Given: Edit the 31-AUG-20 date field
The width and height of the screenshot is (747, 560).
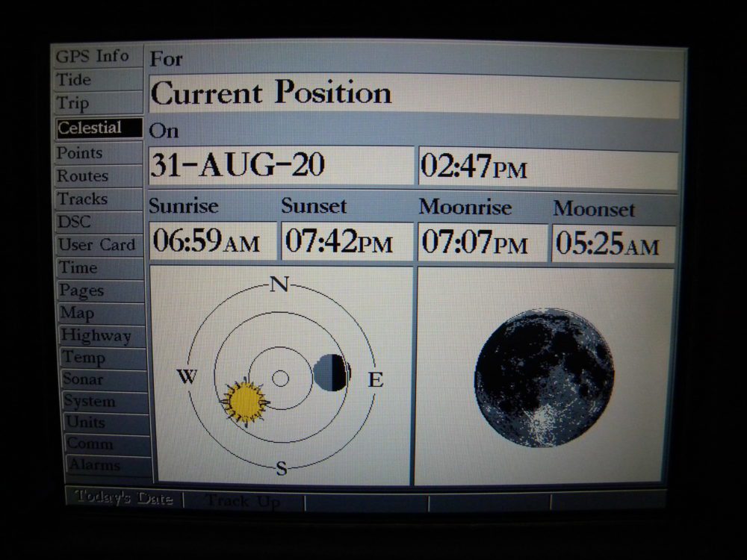Looking at the screenshot, I should tap(281, 166).
